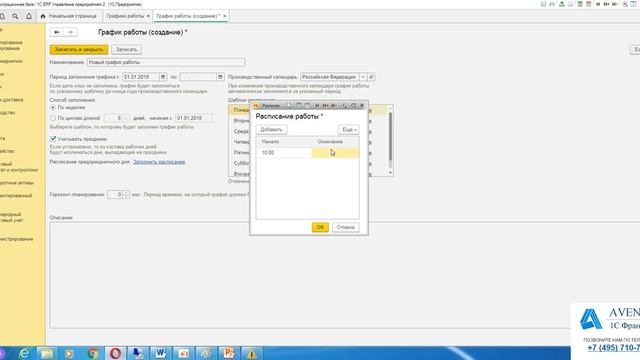Click the period end date field
The image size is (640, 360).
point(198,77)
